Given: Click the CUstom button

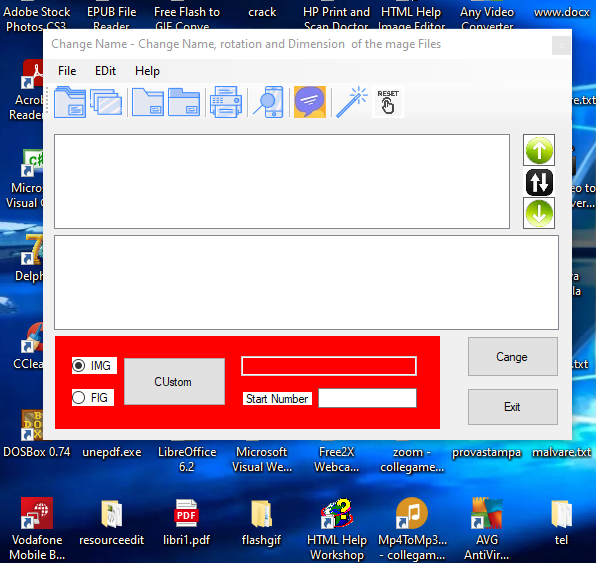Looking at the screenshot, I should coord(174,382).
